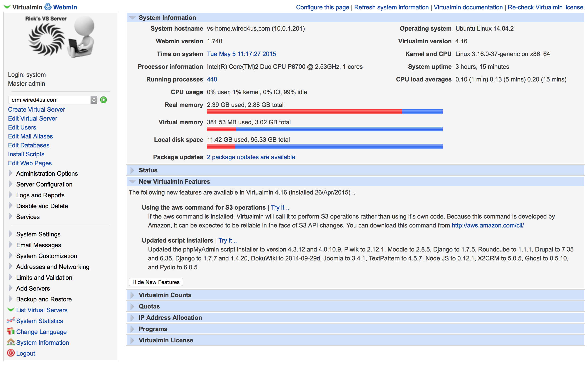Open Edit Virtual Server
The image size is (588, 365).
33,118
